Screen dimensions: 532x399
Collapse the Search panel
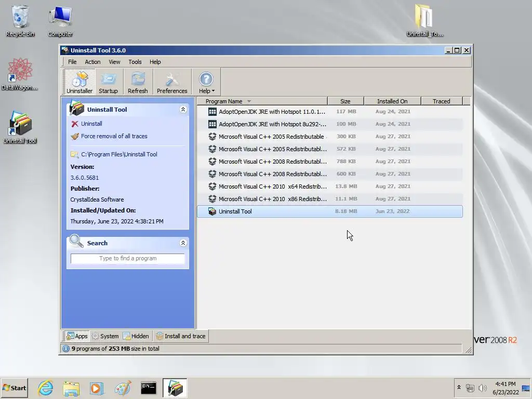[x=183, y=243]
